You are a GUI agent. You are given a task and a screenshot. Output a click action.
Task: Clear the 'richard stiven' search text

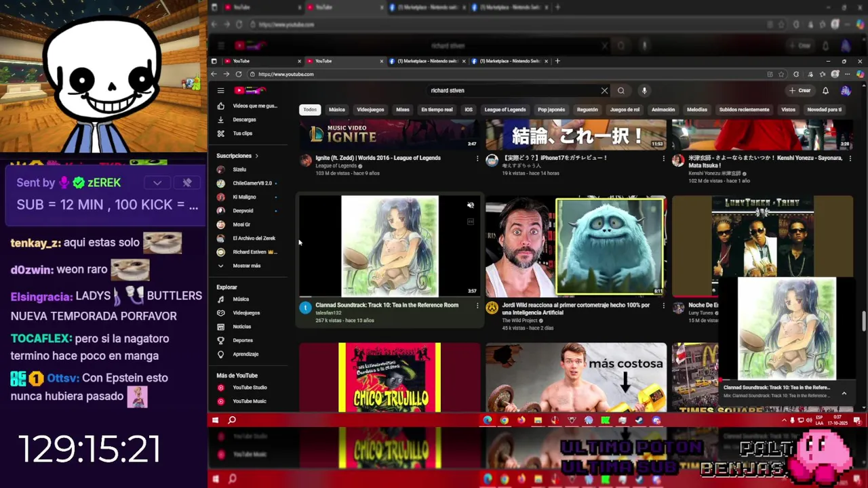604,90
